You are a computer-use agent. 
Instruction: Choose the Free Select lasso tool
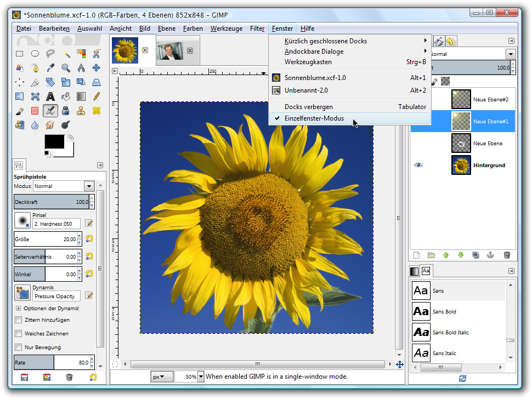point(50,54)
